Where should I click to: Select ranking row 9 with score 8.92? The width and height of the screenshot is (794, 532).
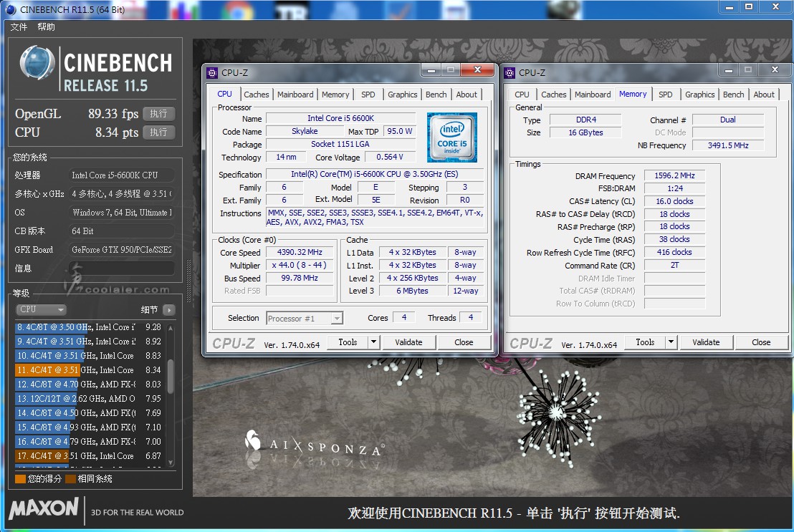pyautogui.click(x=90, y=341)
